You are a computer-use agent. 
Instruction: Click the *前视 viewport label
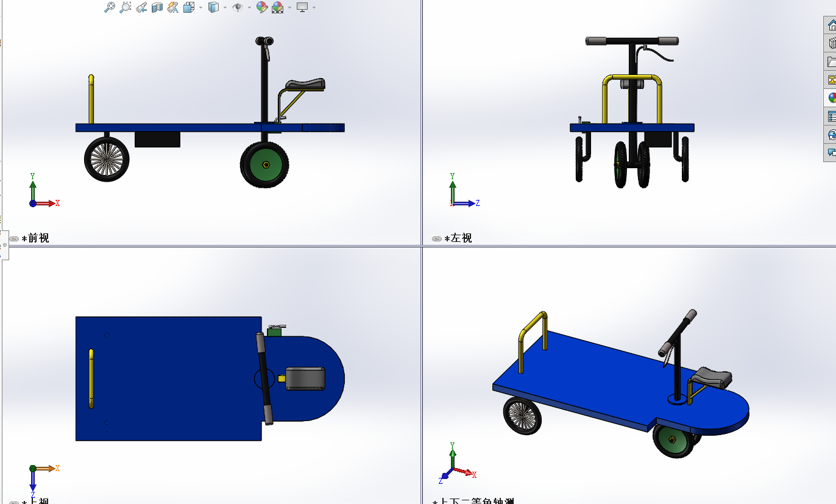point(35,238)
